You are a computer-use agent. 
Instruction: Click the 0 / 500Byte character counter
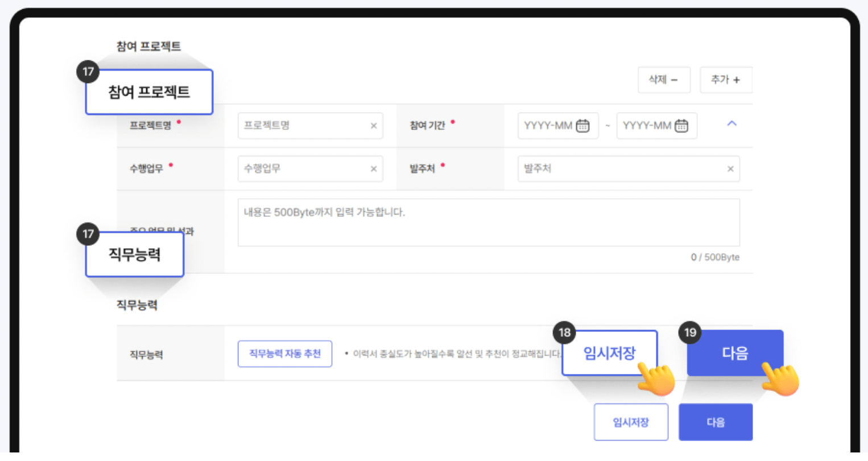point(716,257)
